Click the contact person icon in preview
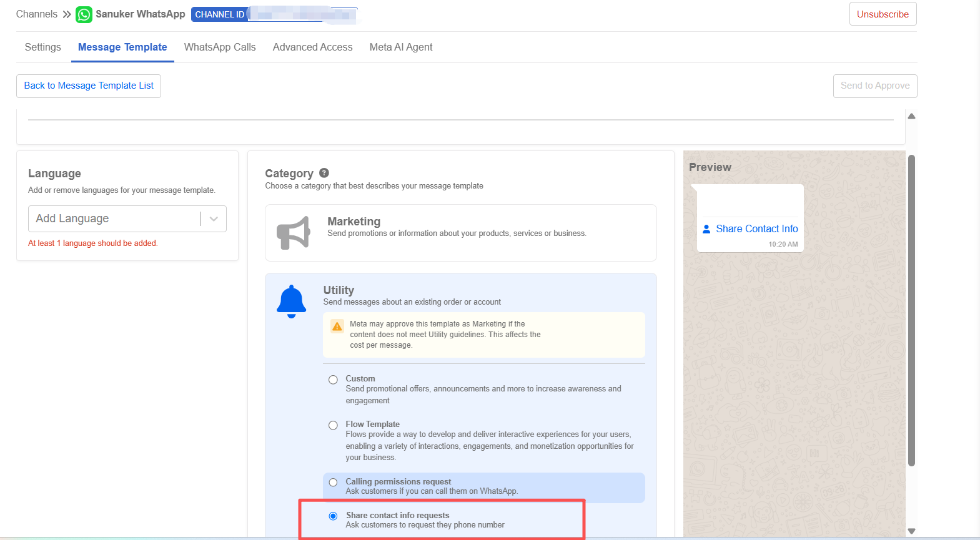 pyautogui.click(x=706, y=229)
